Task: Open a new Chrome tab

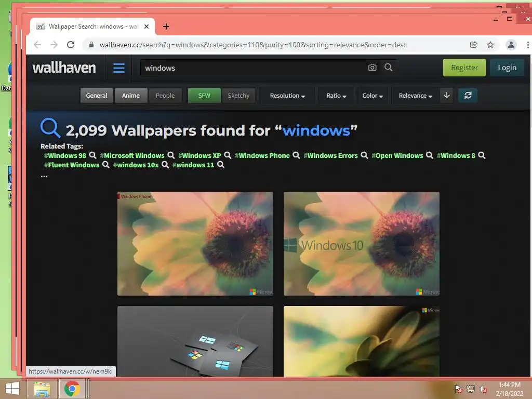Action: click(x=166, y=26)
